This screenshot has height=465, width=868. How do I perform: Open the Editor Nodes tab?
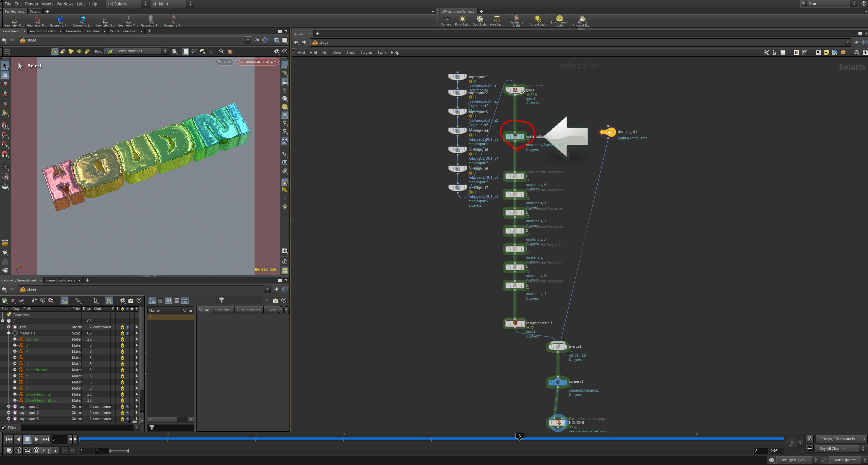click(x=249, y=310)
